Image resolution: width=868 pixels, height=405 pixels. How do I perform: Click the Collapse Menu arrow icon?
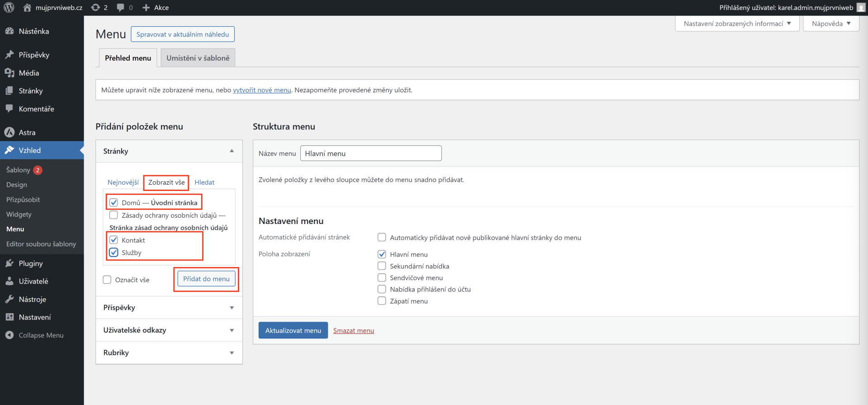(9, 335)
